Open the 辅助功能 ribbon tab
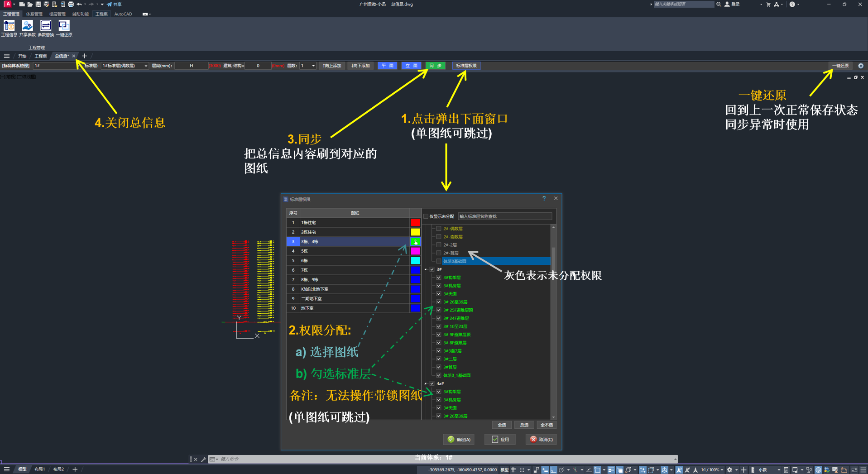This screenshot has width=868, height=474. (81, 14)
